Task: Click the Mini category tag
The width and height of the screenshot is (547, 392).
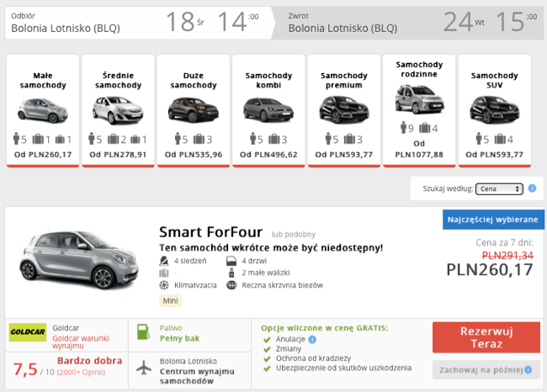Action: (170, 300)
